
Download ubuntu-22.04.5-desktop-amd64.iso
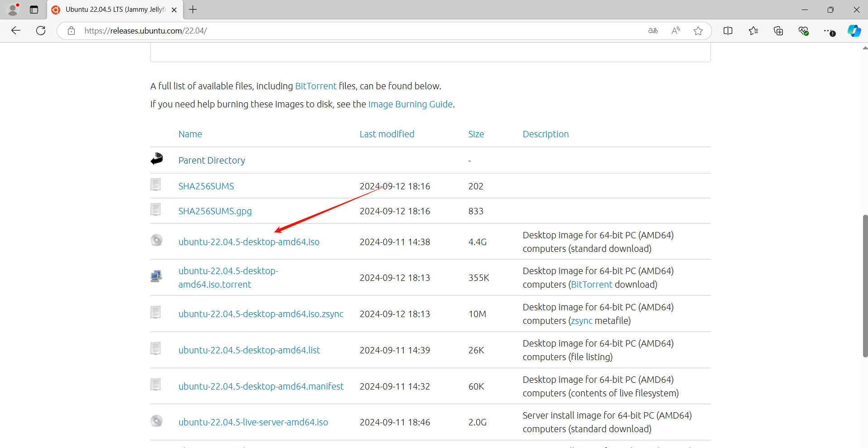click(249, 242)
